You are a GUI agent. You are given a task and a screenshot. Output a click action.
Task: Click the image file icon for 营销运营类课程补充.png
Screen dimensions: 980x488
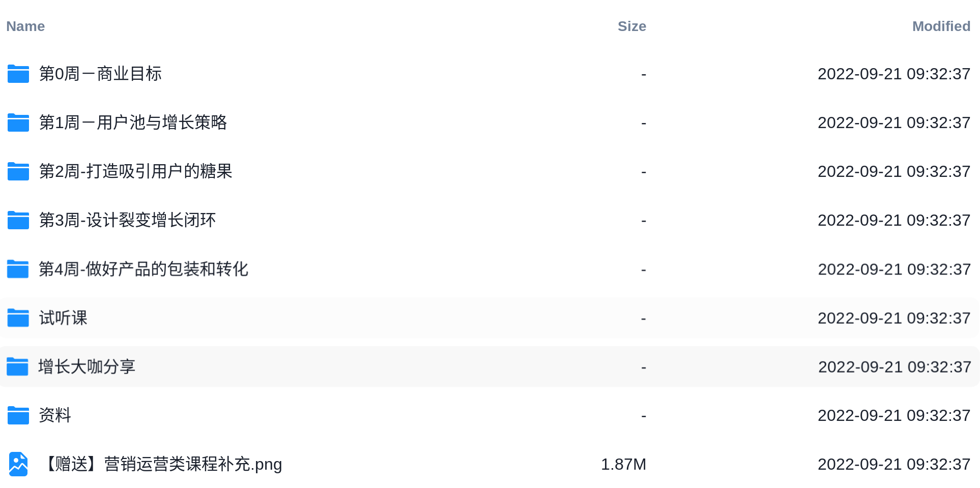(18, 464)
